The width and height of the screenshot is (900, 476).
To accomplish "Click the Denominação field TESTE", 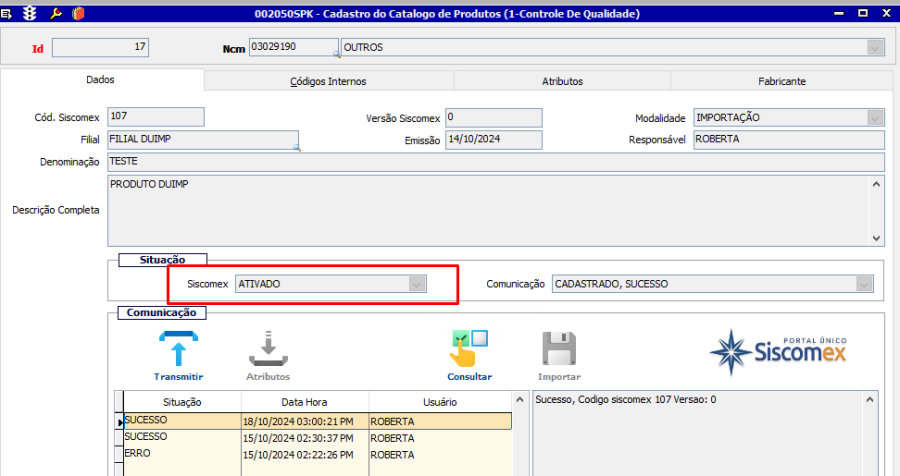I will (x=496, y=162).
